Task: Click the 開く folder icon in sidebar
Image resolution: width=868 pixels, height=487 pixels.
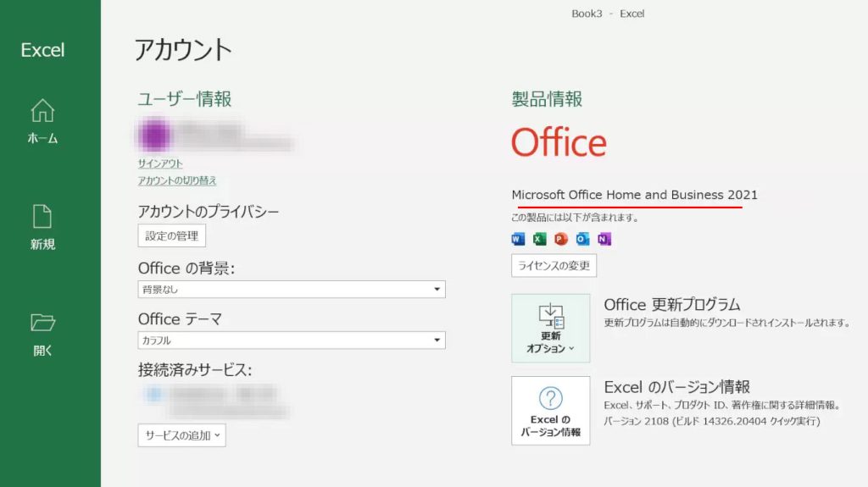Action: (x=42, y=323)
